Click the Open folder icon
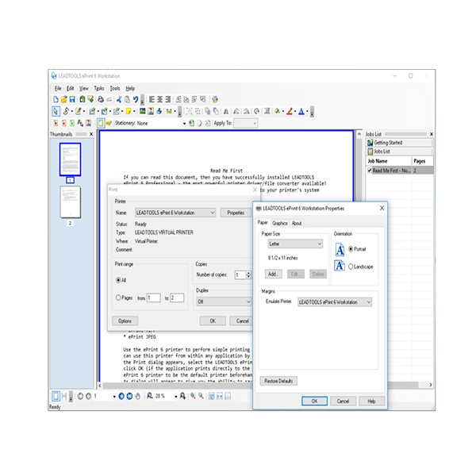Viewport: 476px width, 476px height. pyautogui.click(x=63, y=99)
